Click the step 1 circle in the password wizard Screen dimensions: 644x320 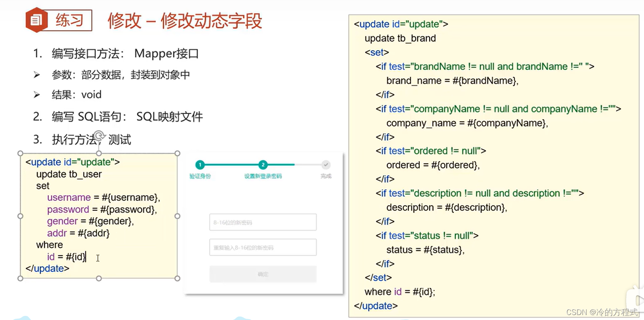(x=200, y=165)
